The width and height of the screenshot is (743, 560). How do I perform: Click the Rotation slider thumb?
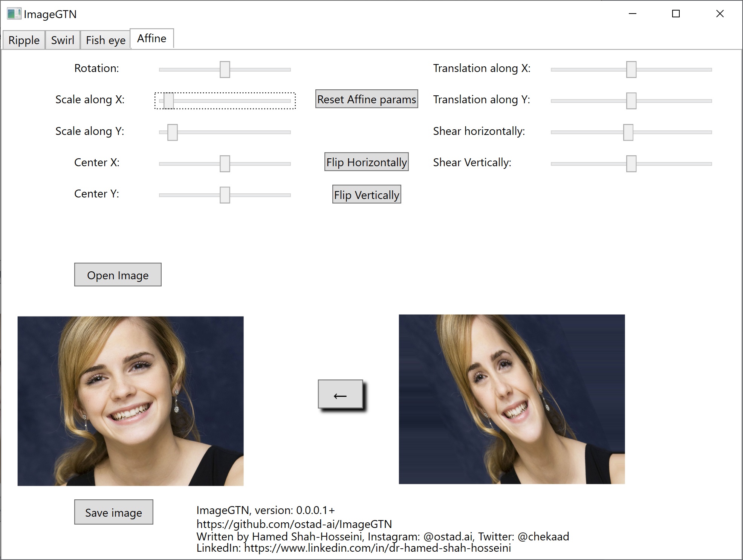coord(225,70)
